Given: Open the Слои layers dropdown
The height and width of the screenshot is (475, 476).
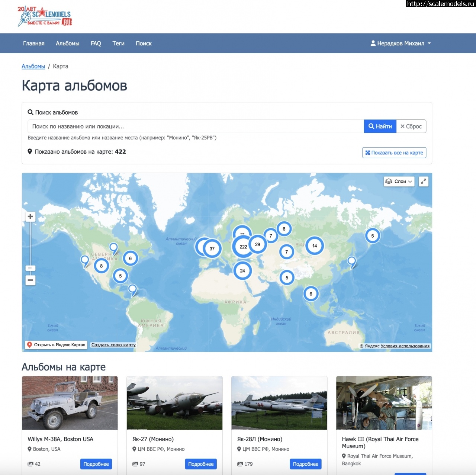Looking at the screenshot, I should pyautogui.click(x=399, y=182).
